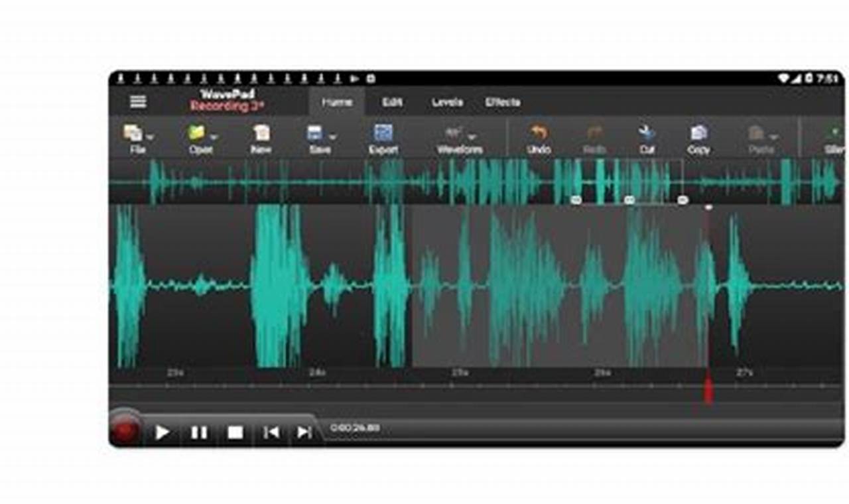849x504 pixels.
Task: Click the Cut tool icon
Action: (x=647, y=133)
